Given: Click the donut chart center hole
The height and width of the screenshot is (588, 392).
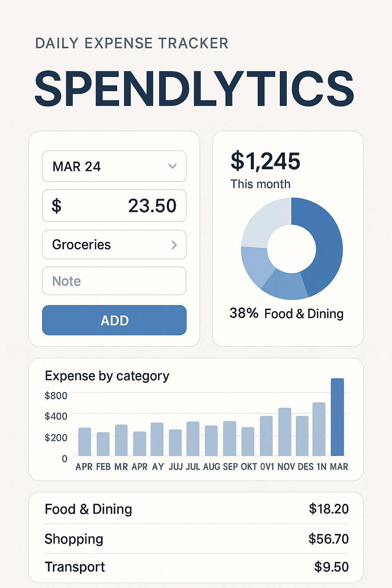Looking at the screenshot, I should tap(292, 249).
